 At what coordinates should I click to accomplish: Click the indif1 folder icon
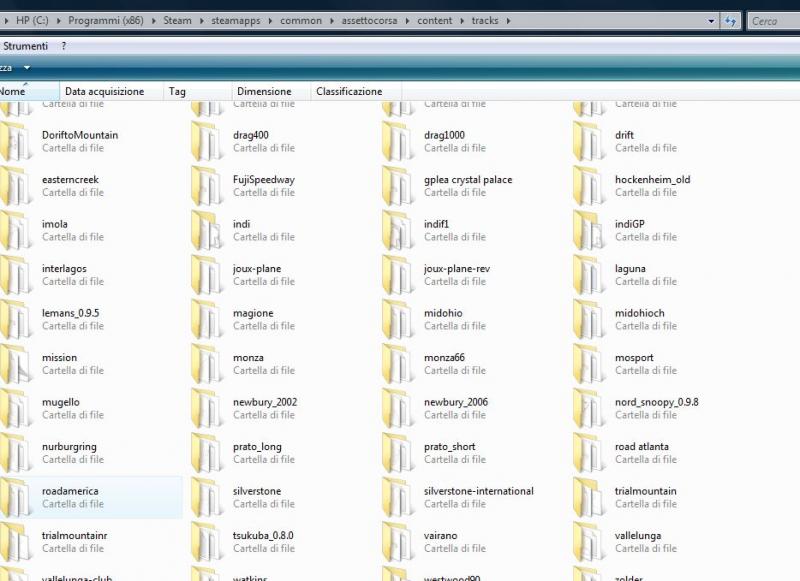point(398,231)
